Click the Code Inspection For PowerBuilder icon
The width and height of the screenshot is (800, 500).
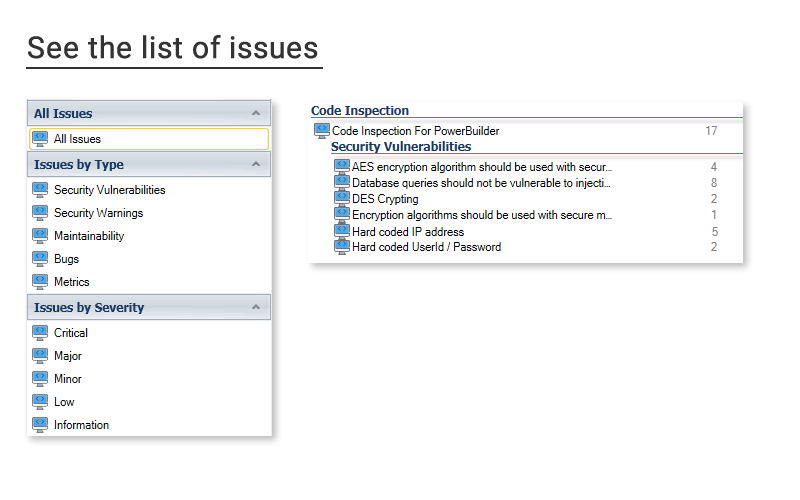pyautogui.click(x=322, y=130)
